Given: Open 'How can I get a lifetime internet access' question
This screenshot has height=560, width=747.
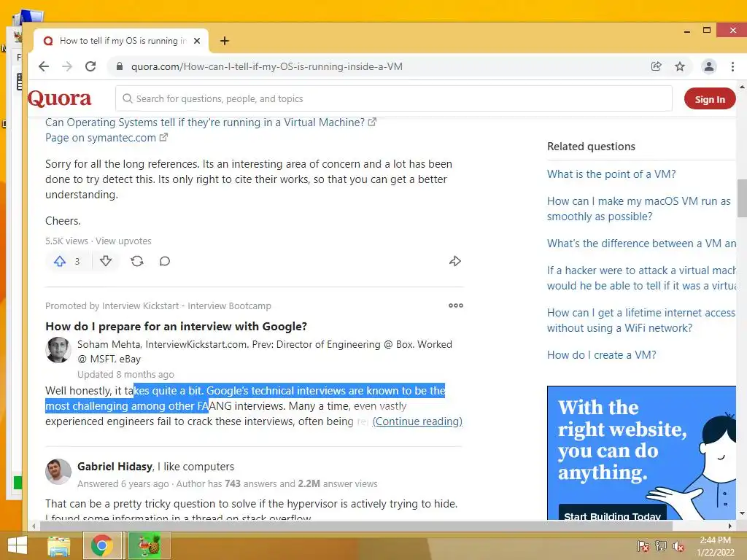Looking at the screenshot, I should tap(641, 321).
